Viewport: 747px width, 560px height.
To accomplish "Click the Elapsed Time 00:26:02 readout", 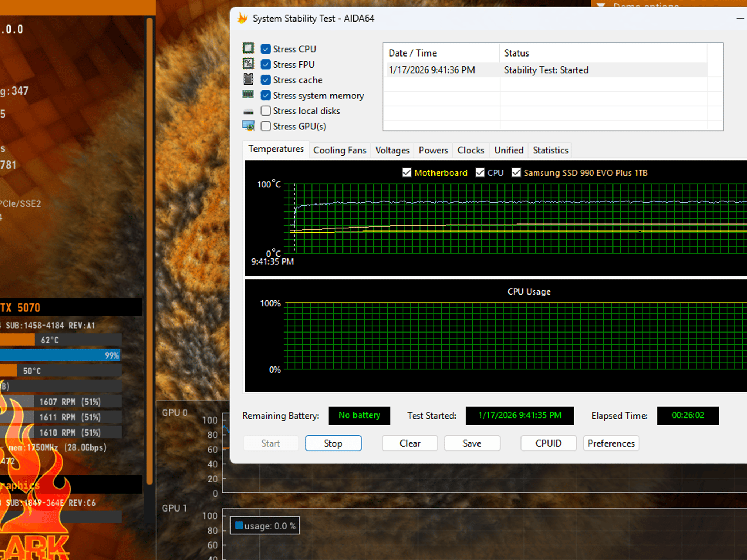I will [688, 416].
